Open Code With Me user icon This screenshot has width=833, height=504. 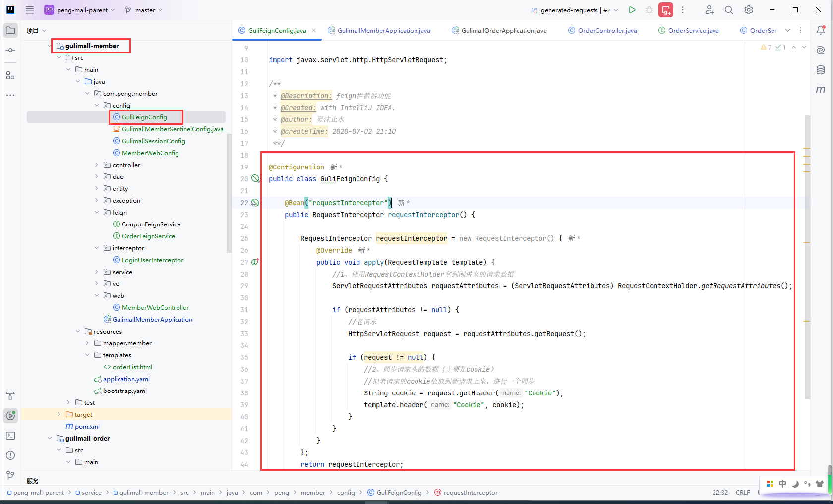point(710,10)
